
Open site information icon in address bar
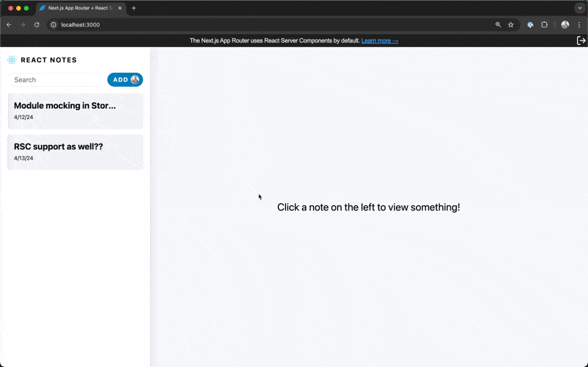coord(54,25)
